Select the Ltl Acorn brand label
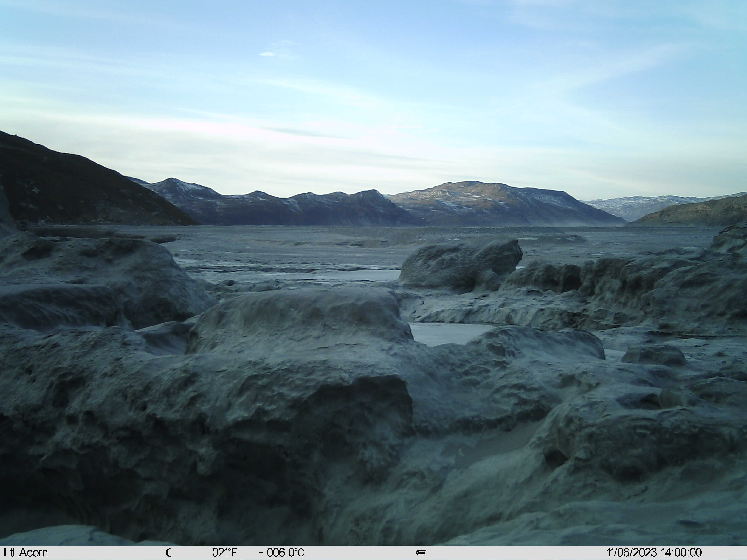 click(26, 553)
